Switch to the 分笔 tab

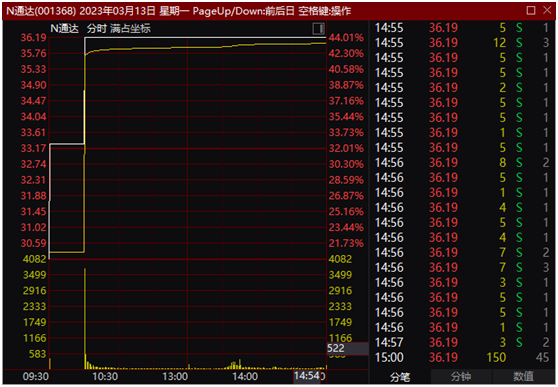click(x=400, y=377)
